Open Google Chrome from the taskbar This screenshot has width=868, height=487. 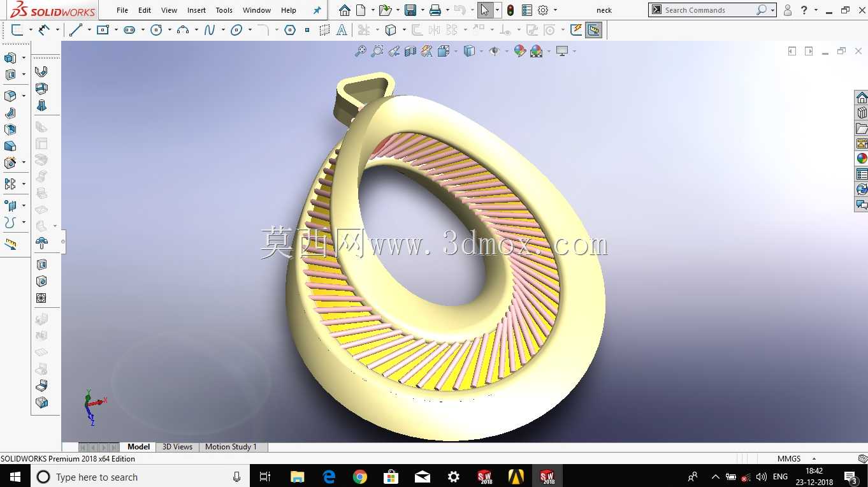360,477
